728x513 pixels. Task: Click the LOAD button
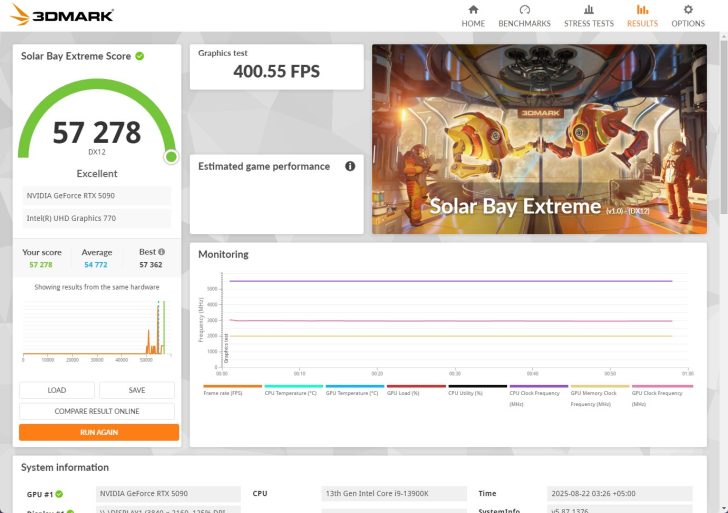pyautogui.click(x=57, y=390)
